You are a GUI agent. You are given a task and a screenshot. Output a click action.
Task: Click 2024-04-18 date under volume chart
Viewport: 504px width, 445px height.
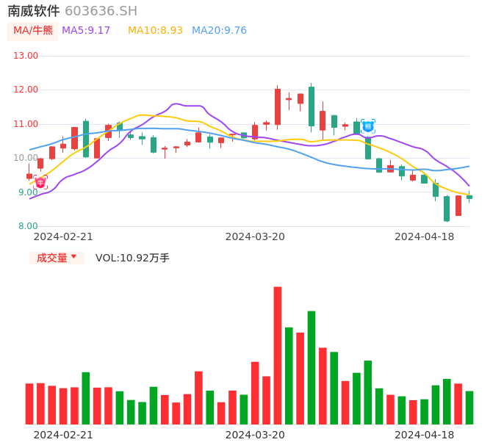pos(425,435)
